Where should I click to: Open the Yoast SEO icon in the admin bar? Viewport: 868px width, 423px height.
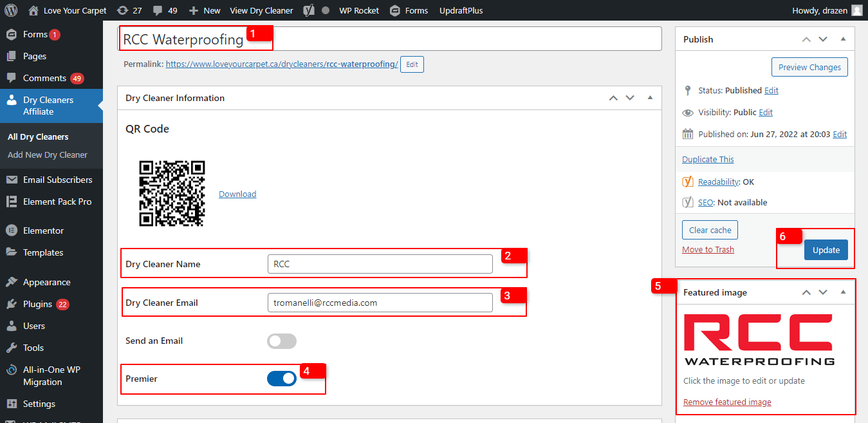(309, 10)
